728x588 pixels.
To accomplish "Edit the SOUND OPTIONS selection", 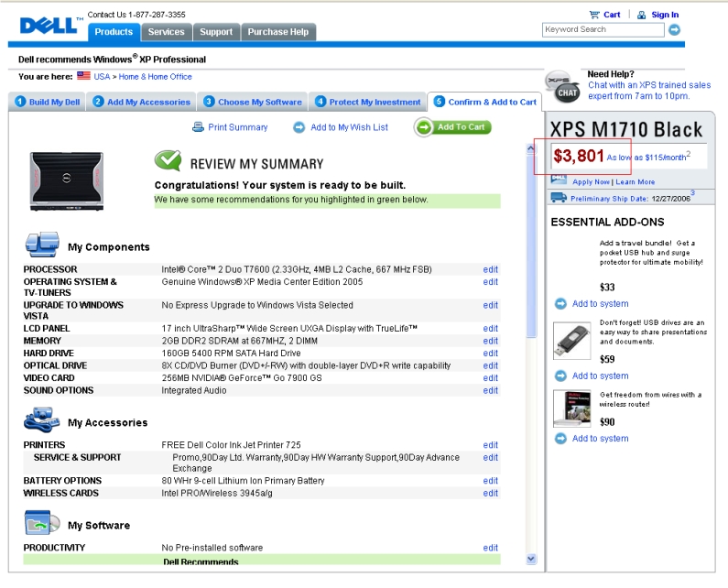I will pyautogui.click(x=490, y=390).
